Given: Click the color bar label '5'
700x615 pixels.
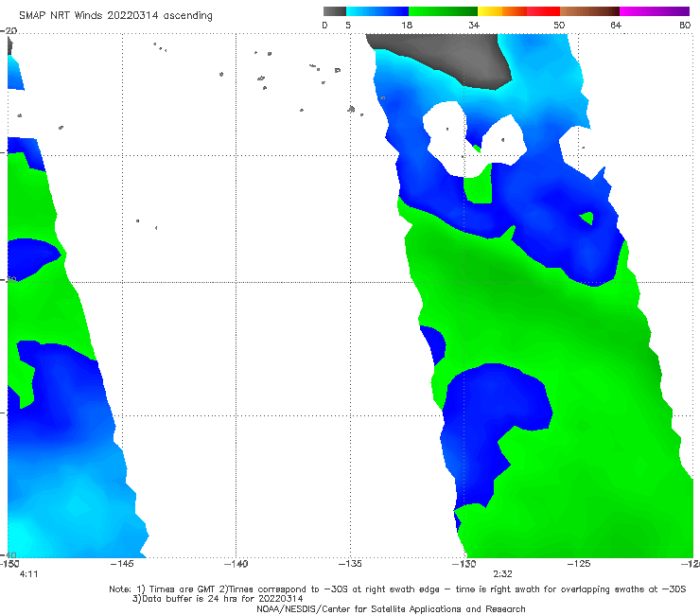Looking at the screenshot, I should (x=348, y=25).
